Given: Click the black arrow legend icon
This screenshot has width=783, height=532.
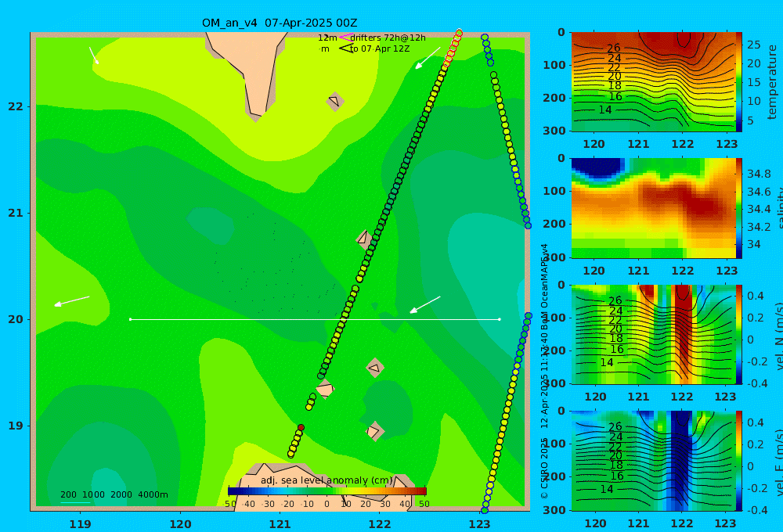Looking at the screenshot, I should pyautogui.click(x=346, y=49).
